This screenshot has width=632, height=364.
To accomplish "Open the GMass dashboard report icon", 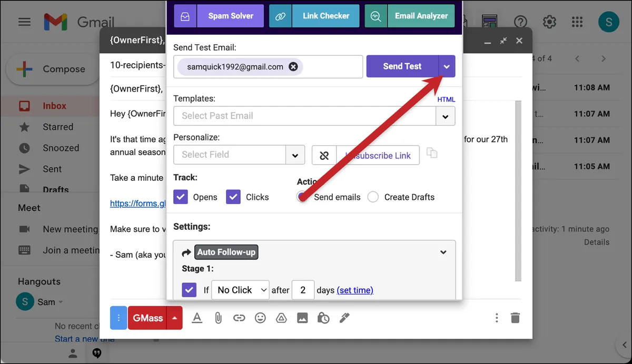I will pos(490,22).
